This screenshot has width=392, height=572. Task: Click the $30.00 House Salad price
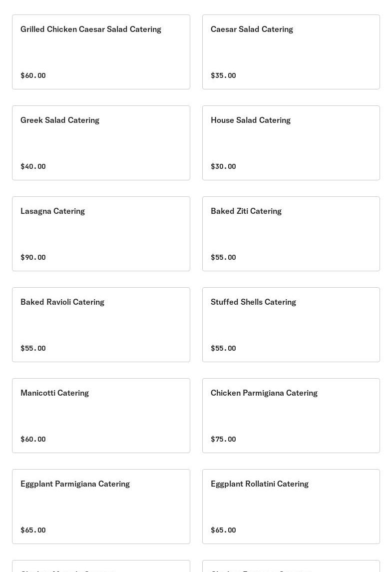(x=223, y=166)
